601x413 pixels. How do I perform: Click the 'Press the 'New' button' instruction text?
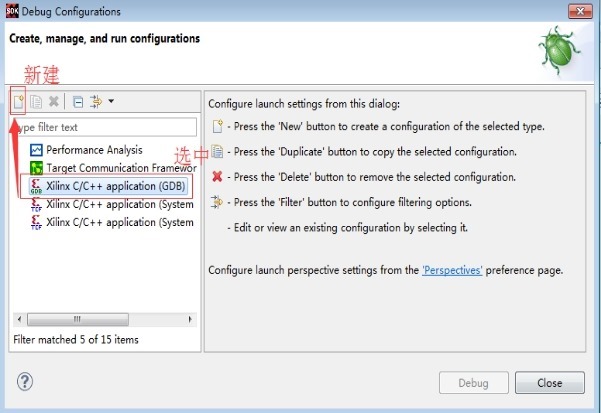click(389, 126)
